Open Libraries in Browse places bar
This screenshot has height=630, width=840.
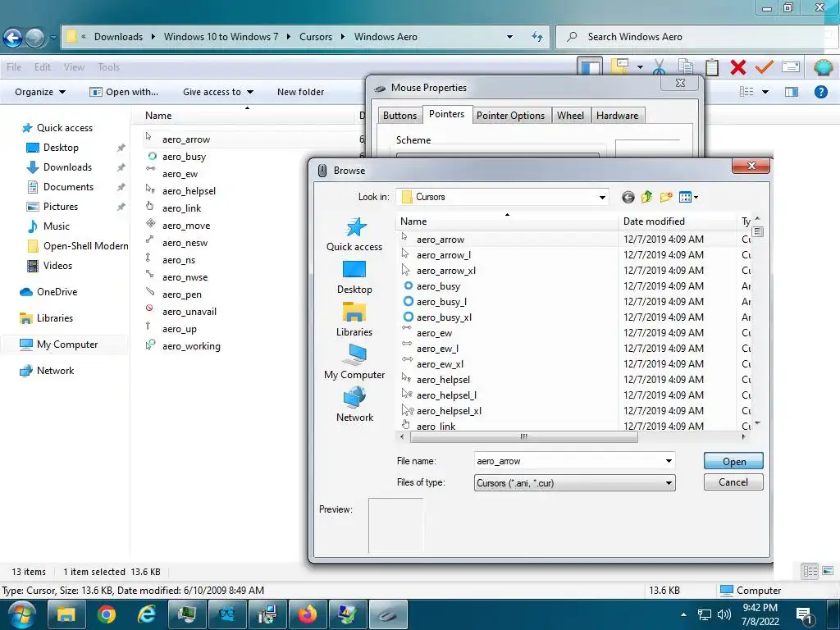[x=354, y=319]
